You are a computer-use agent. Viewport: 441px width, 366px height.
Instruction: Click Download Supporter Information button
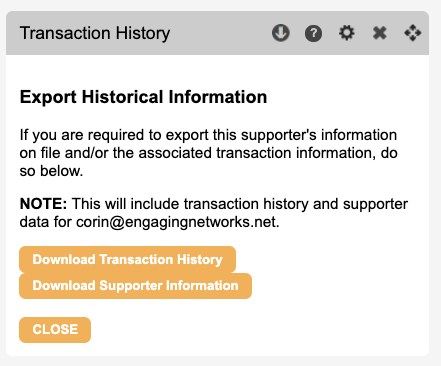[135, 286]
